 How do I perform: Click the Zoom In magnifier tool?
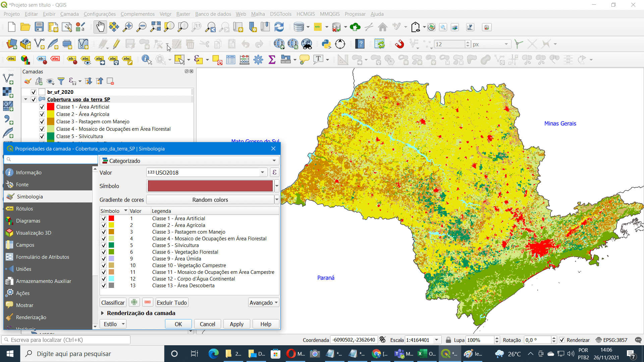127,27
